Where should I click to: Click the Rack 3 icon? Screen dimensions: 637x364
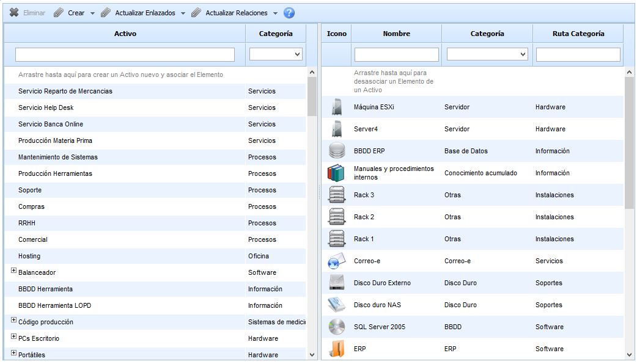[x=336, y=195]
